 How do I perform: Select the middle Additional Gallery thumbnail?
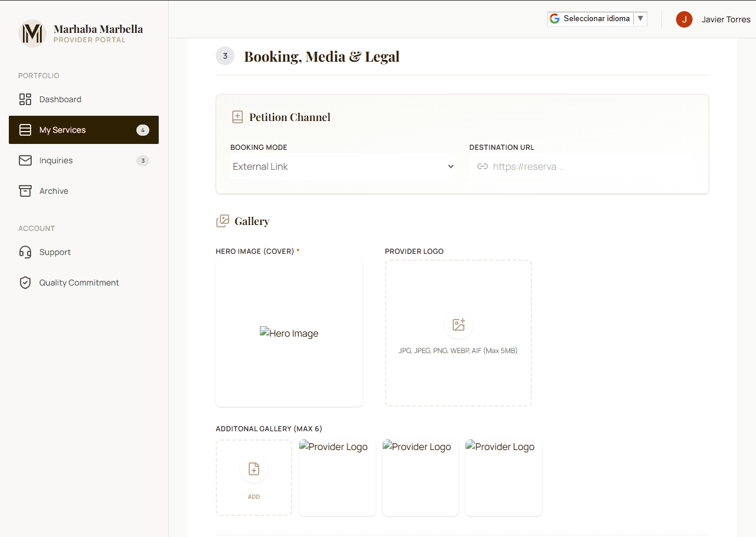tap(420, 478)
